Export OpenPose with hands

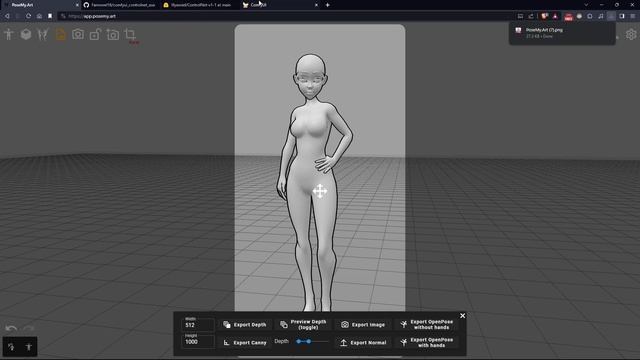coord(427,342)
